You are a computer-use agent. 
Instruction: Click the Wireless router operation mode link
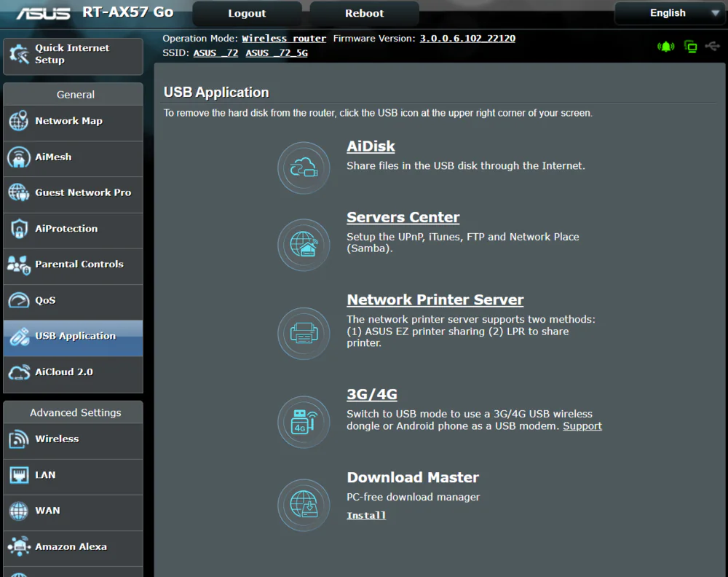pos(284,39)
